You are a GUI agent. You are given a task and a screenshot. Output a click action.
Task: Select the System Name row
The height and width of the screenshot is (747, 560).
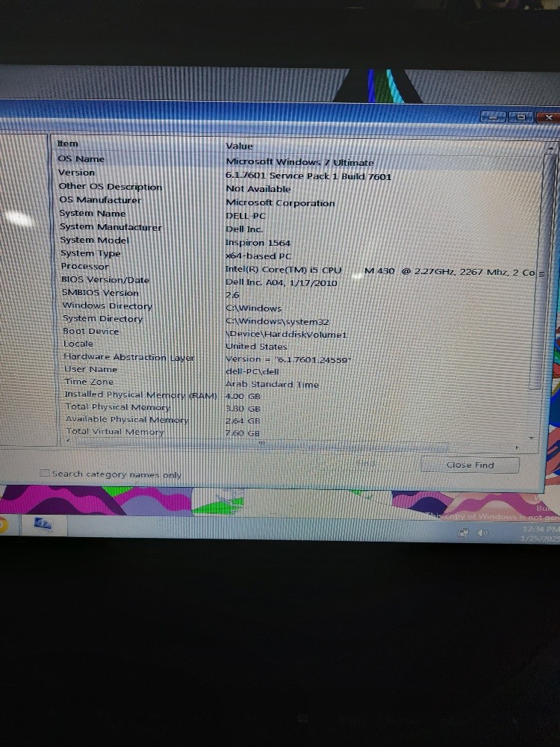click(299, 214)
